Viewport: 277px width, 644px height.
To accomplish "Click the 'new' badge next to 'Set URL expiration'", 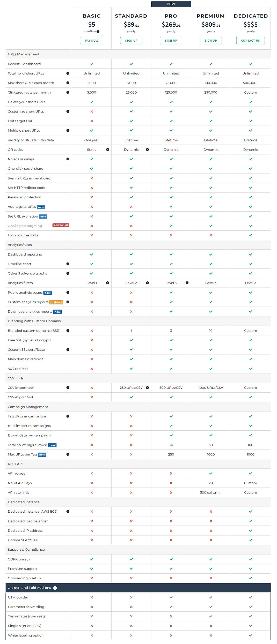I will click(43, 216).
